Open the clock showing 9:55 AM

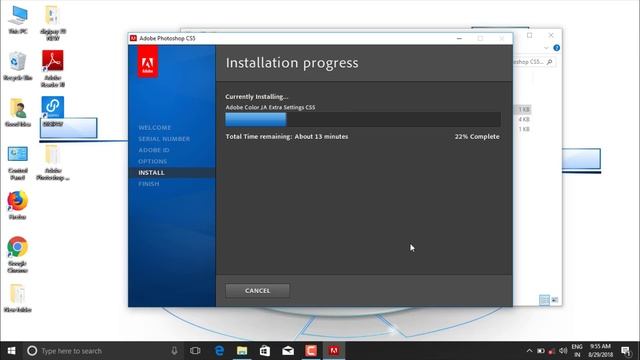600,351
